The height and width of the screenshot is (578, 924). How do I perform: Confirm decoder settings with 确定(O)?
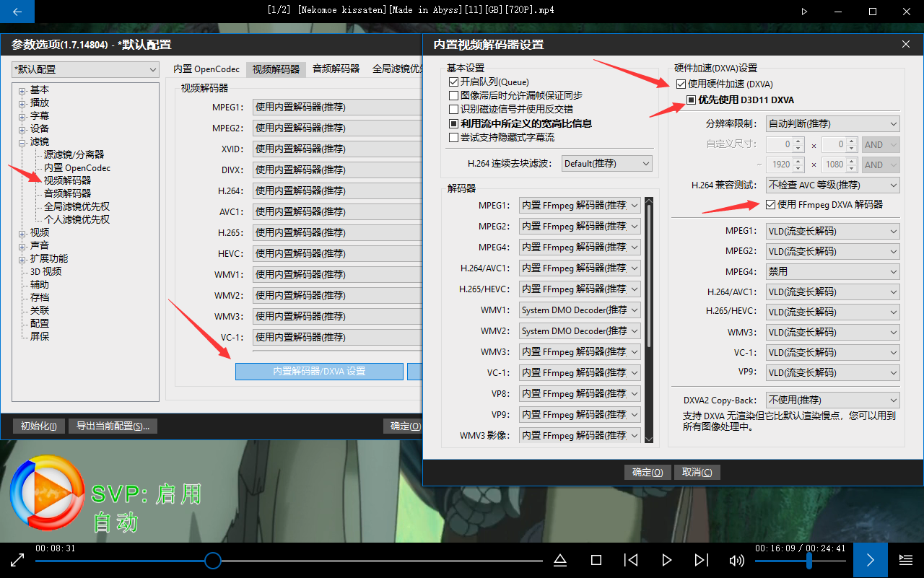(648, 473)
